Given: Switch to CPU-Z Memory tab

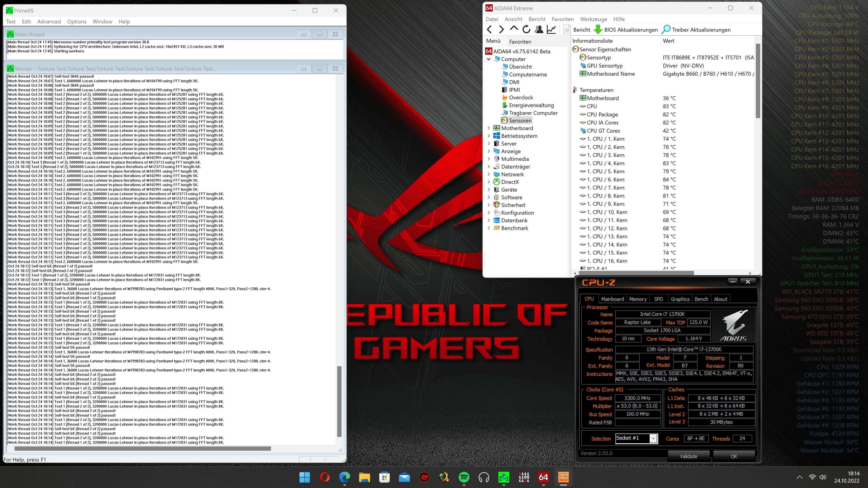Looking at the screenshot, I should coord(637,299).
